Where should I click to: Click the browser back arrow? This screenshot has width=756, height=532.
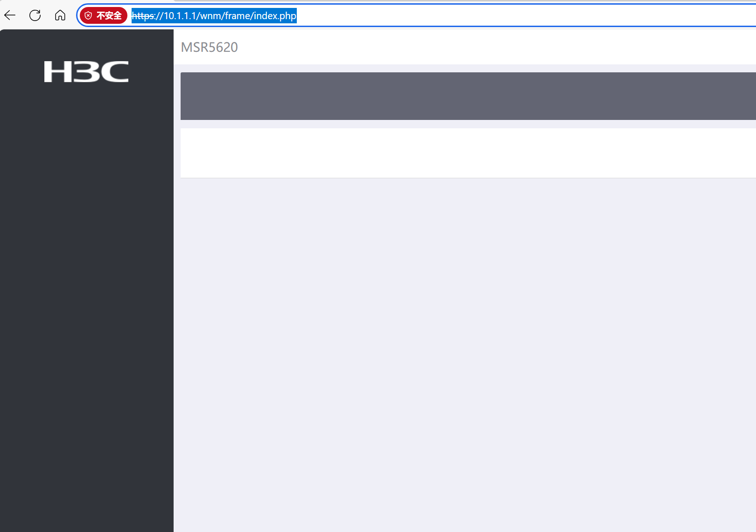click(10, 15)
